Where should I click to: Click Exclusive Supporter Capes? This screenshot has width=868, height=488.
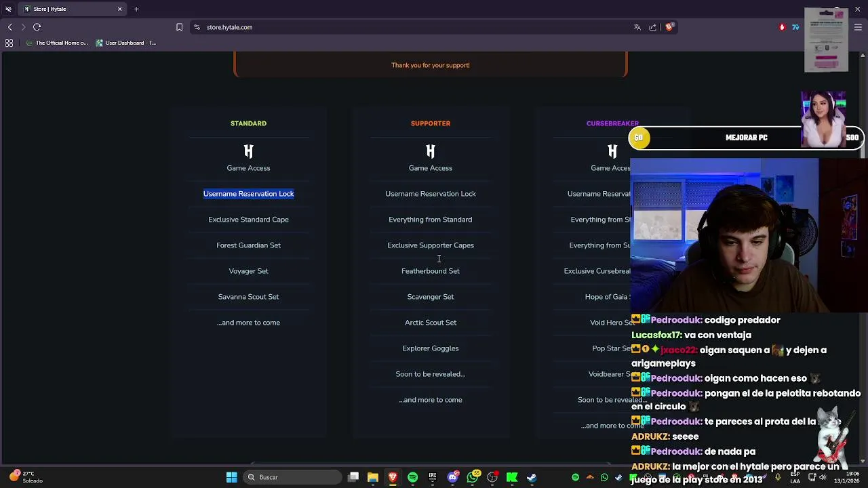[431, 245]
